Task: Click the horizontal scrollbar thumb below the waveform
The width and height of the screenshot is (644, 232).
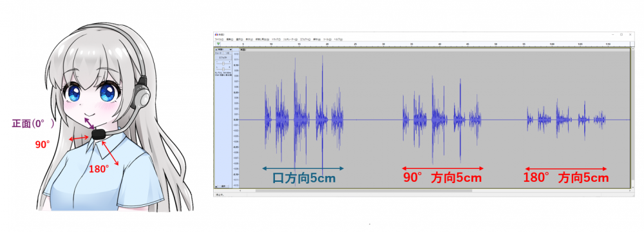Action: pos(364,191)
